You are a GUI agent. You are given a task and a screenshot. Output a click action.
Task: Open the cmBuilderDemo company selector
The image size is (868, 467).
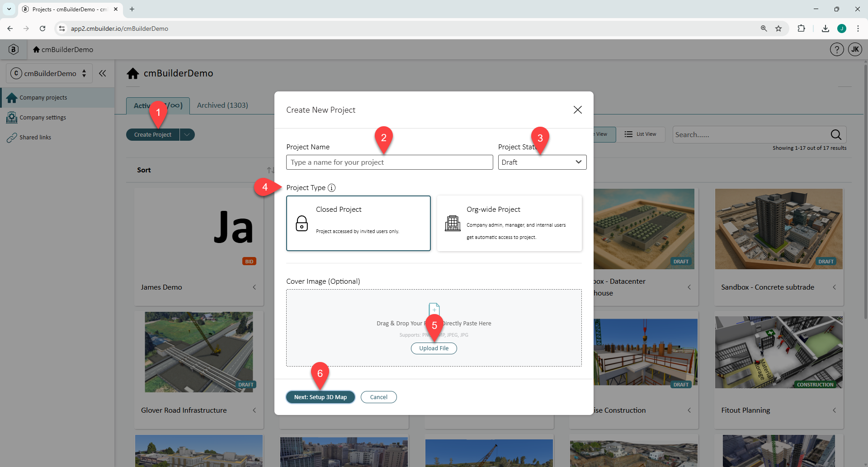pos(49,73)
